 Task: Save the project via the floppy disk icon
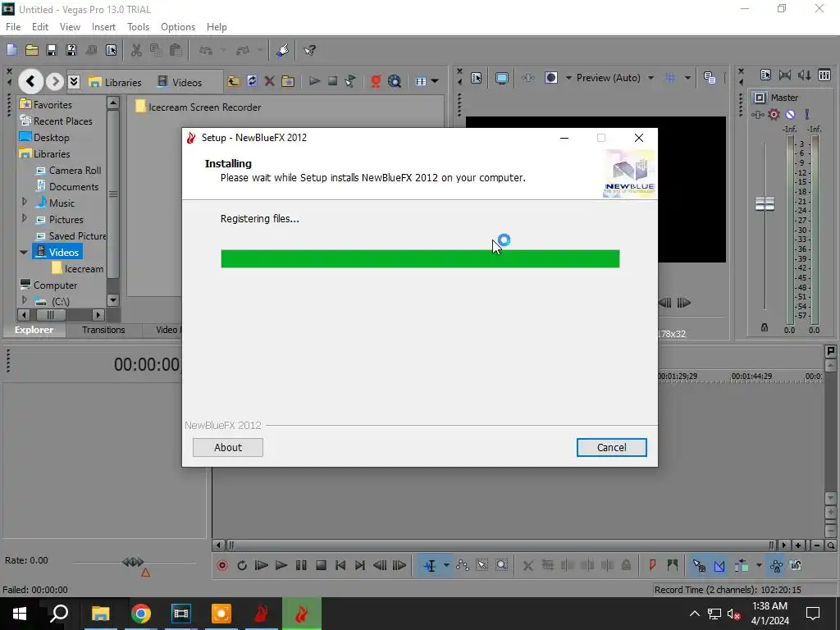point(52,50)
